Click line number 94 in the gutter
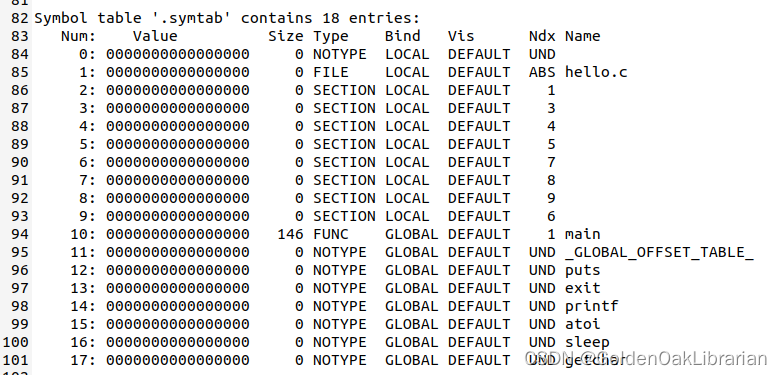Viewport: 782px width, 375px height. pyautogui.click(x=19, y=234)
